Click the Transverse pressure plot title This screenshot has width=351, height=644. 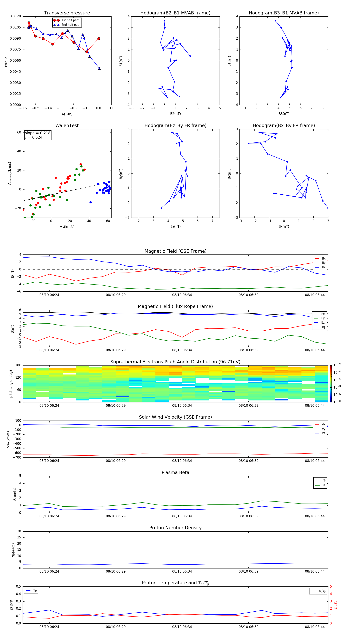coord(67,13)
